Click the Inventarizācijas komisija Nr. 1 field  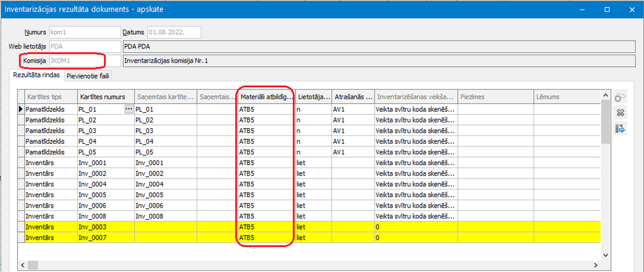point(378,61)
